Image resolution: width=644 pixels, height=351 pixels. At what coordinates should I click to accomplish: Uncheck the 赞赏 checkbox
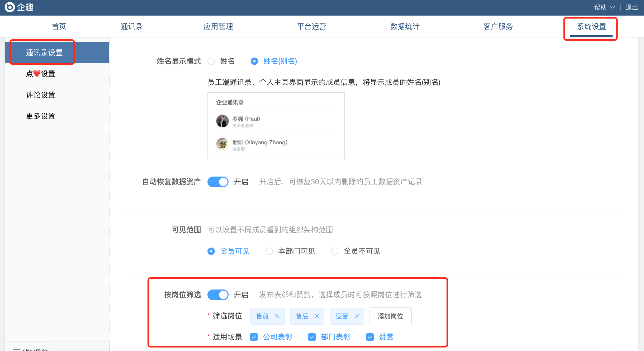coord(370,337)
